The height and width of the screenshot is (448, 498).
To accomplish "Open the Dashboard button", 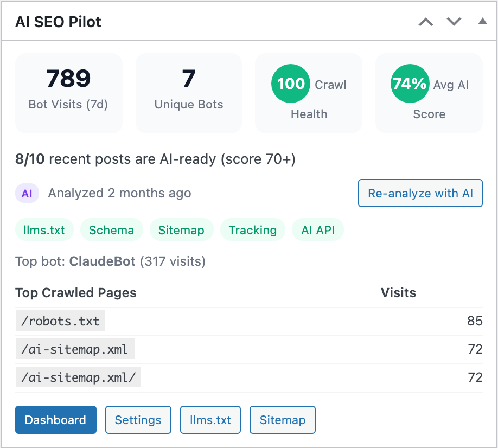I will click(55, 420).
